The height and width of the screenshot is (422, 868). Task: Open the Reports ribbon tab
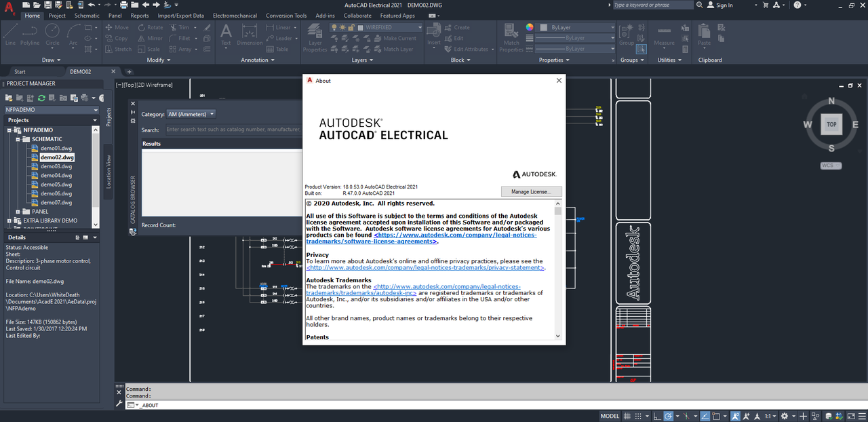click(140, 15)
